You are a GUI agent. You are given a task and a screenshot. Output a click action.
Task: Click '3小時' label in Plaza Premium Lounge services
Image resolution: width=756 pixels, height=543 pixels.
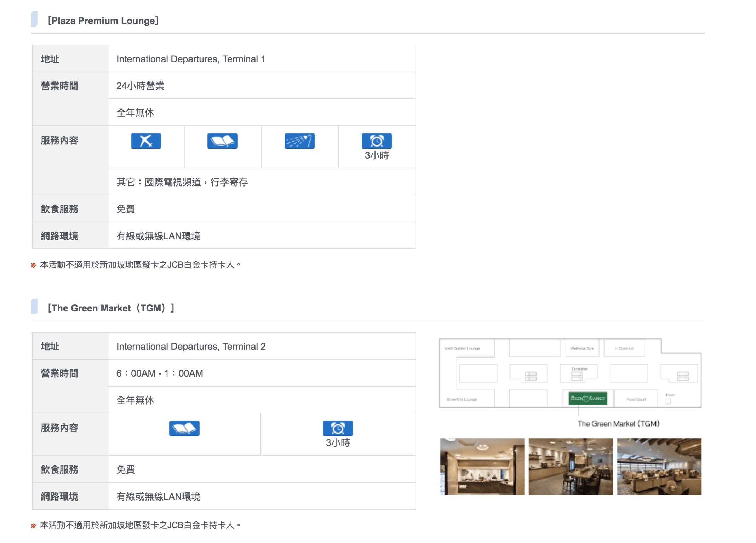377,155
